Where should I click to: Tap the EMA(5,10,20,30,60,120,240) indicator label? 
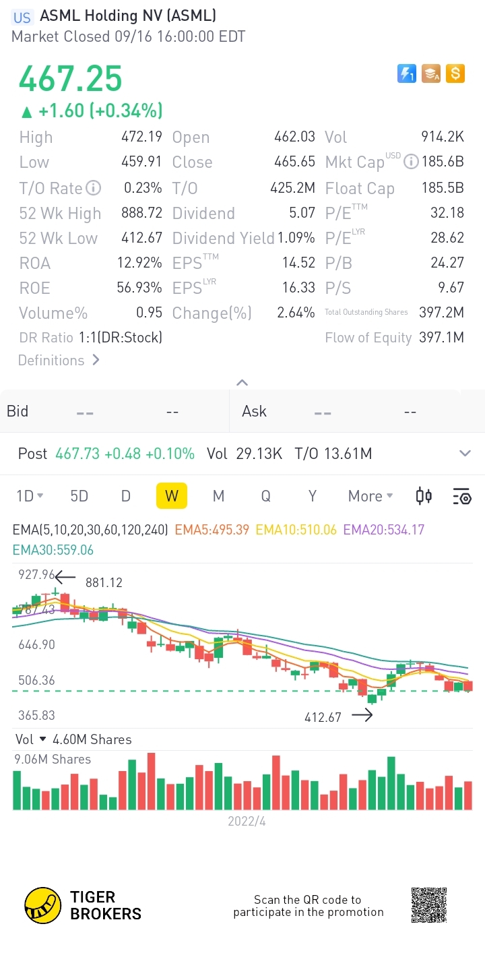(x=90, y=530)
